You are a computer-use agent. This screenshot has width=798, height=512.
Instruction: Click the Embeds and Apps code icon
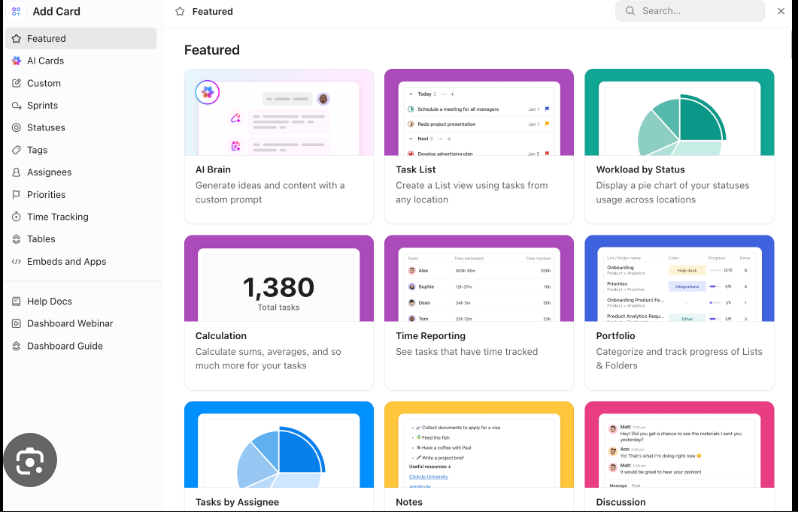click(x=16, y=262)
